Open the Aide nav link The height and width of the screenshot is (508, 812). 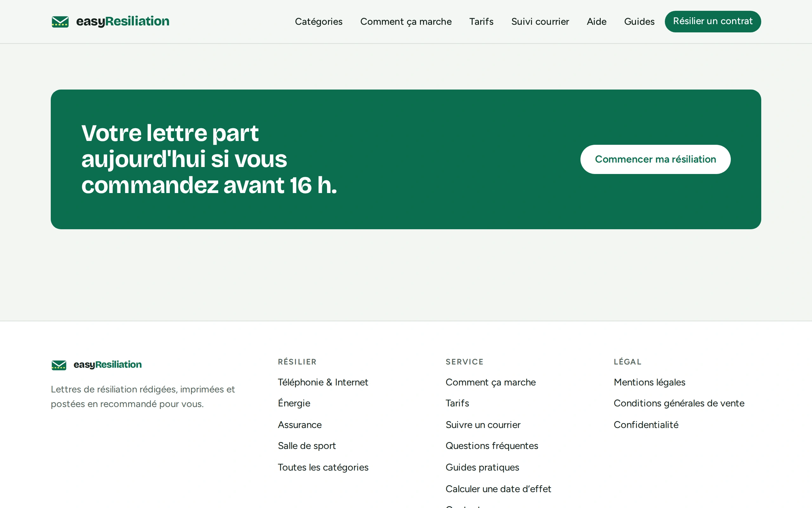click(596, 22)
